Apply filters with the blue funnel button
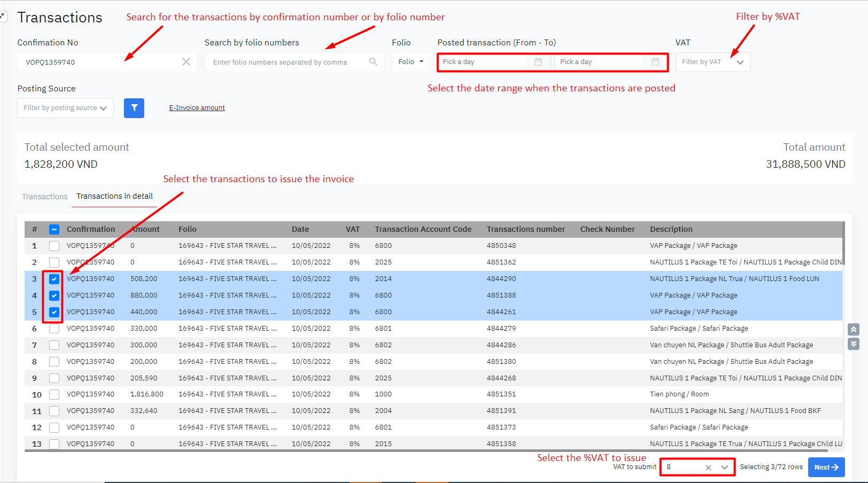Screen dimensions: 868x483 click(x=134, y=108)
